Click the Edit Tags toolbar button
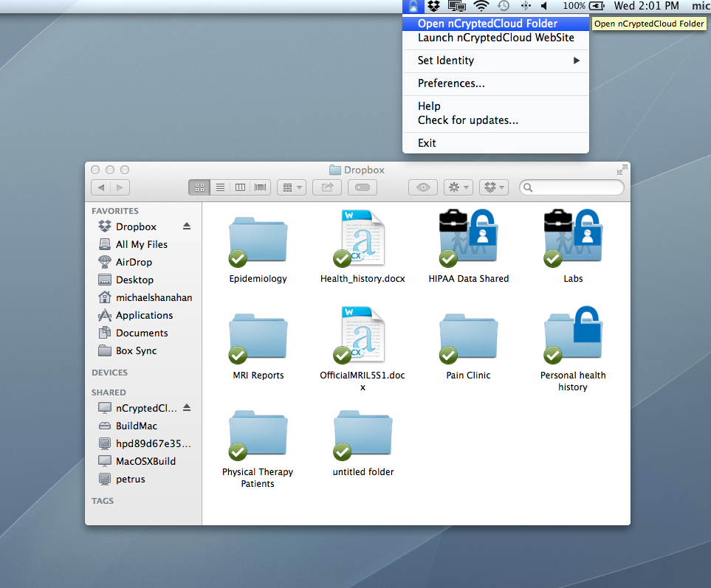Viewport: 711px width, 588px height. [363, 187]
